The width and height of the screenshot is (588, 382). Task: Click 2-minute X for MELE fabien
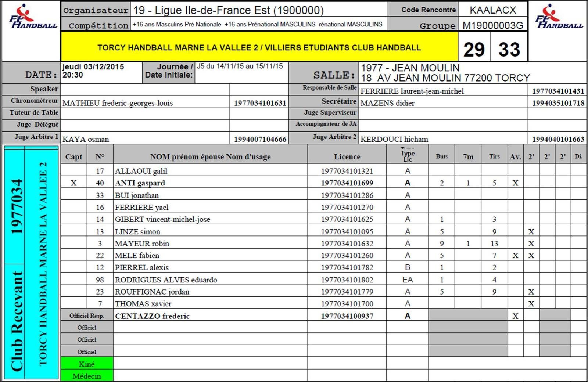point(531,256)
